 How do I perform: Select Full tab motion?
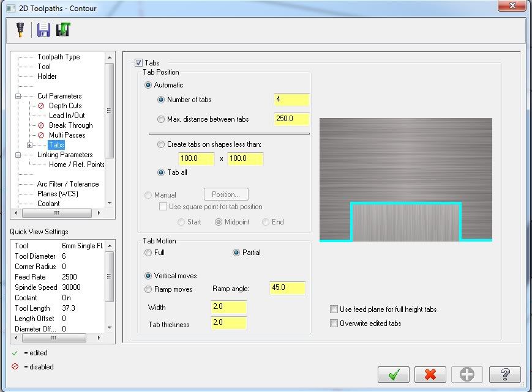coord(148,253)
